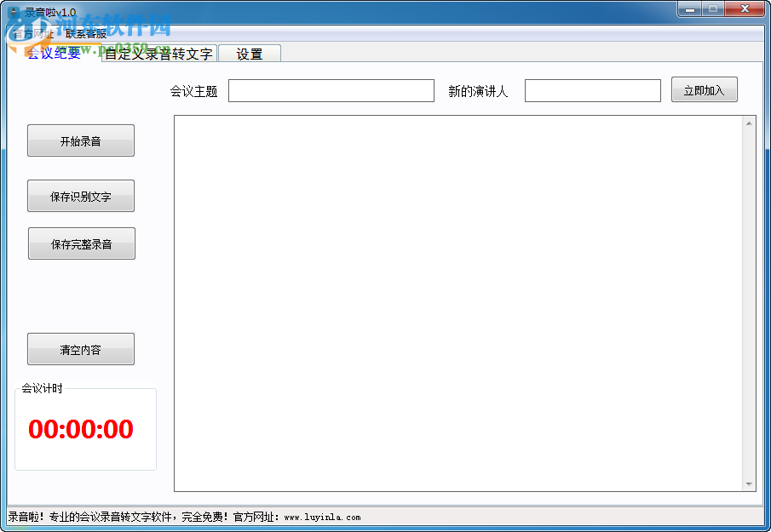
Task: Click 立即加入 to add the new speaker
Action: click(704, 89)
